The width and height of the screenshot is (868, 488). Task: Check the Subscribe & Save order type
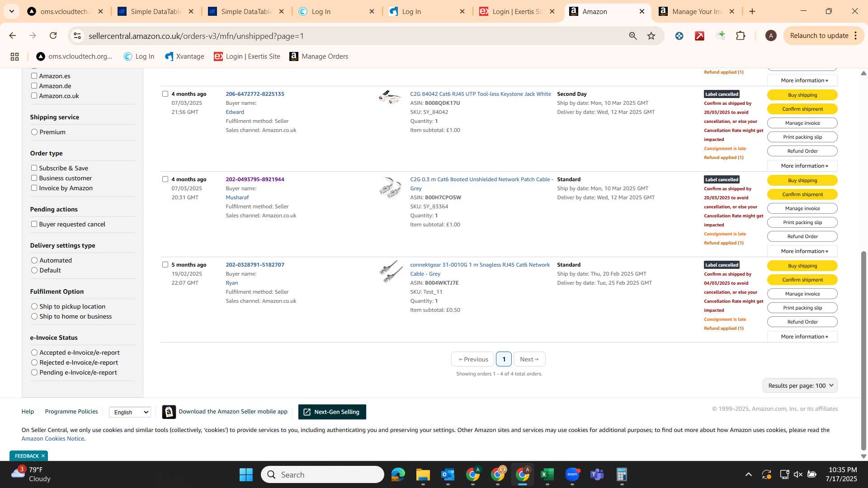click(34, 168)
